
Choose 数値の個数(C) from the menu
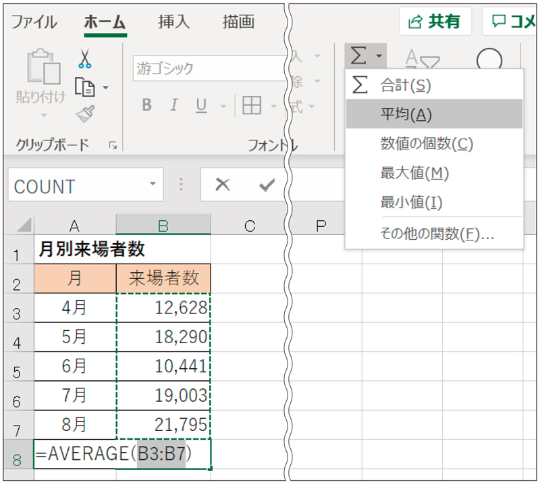point(434,143)
